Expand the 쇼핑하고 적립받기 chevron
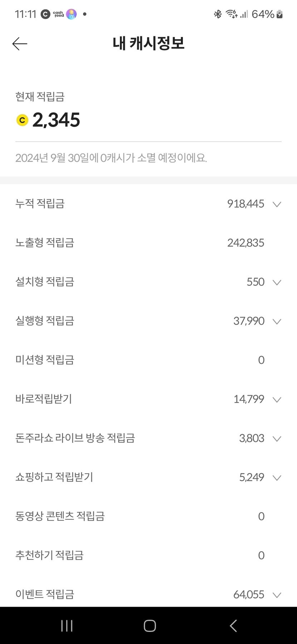Image resolution: width=297 pixels, height=644 pixels. click(x=277, y=477)
